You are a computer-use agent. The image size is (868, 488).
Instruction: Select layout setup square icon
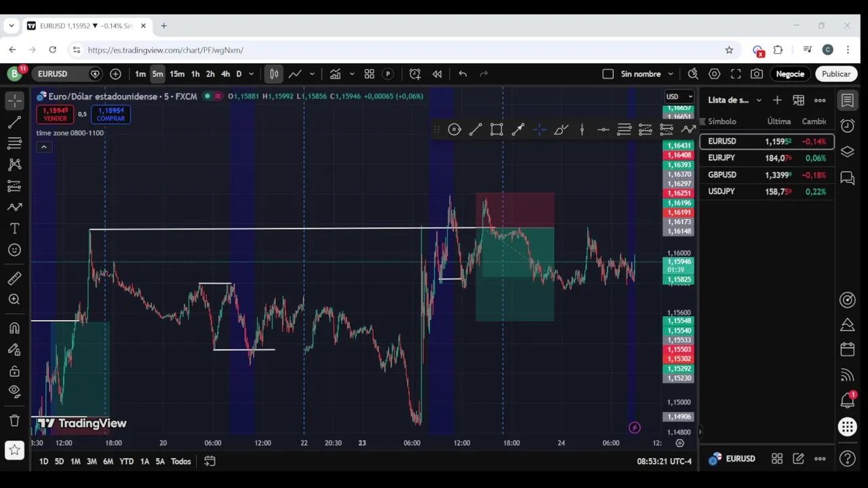coord(608,74)
